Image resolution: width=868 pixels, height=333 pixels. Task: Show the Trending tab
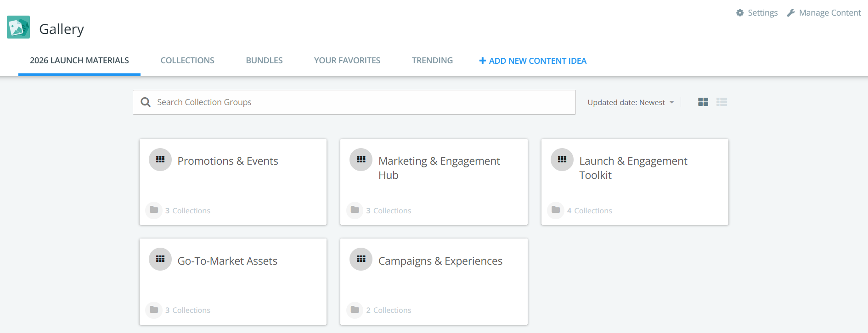[432, 61]
